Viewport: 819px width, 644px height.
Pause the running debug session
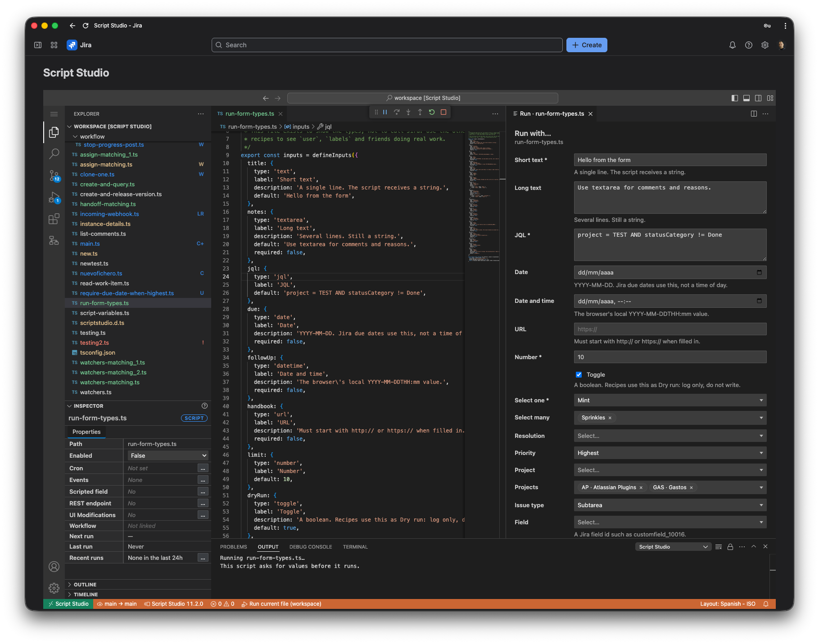tap(385, 112)
